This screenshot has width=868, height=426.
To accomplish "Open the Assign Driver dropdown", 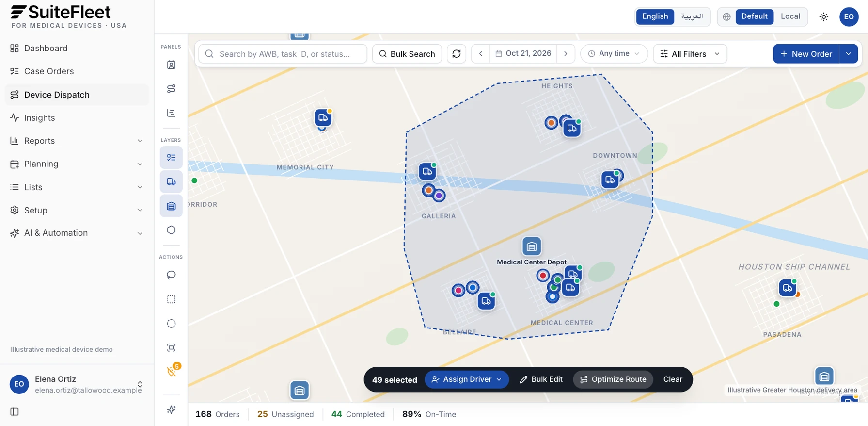I will (x=467, y=379).
